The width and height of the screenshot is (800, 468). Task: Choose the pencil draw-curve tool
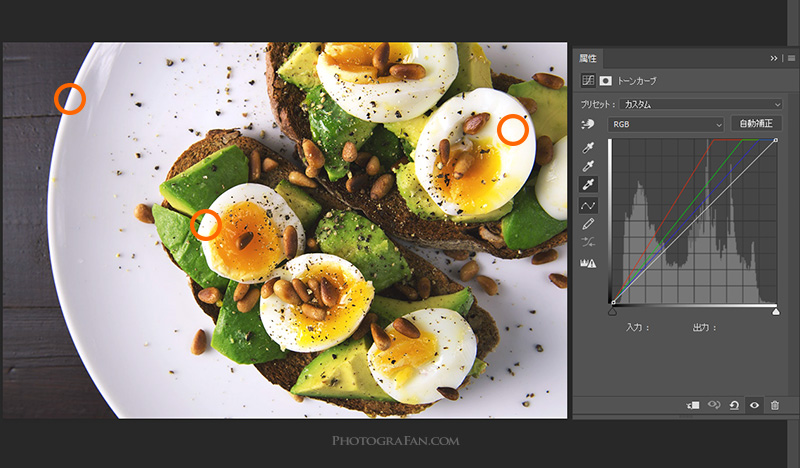click(x=588, y=224)
